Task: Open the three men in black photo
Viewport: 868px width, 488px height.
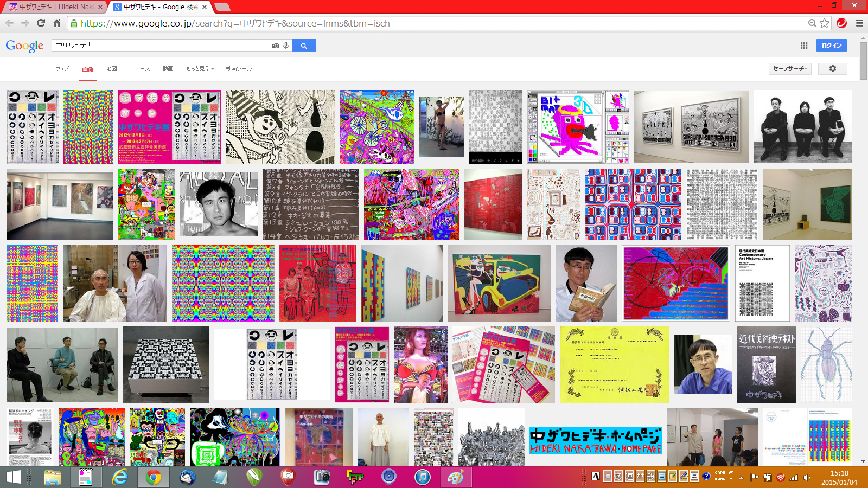Action: pos(803,127)
